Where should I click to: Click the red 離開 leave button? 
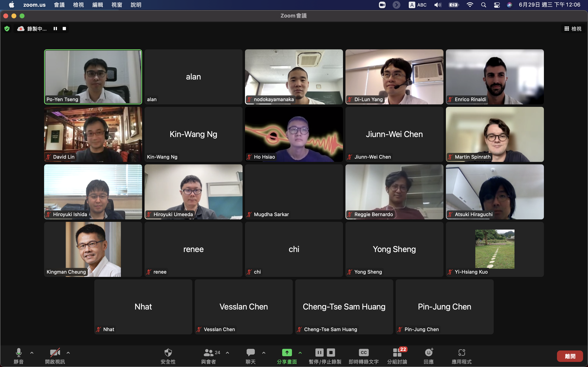click(570, 356)
